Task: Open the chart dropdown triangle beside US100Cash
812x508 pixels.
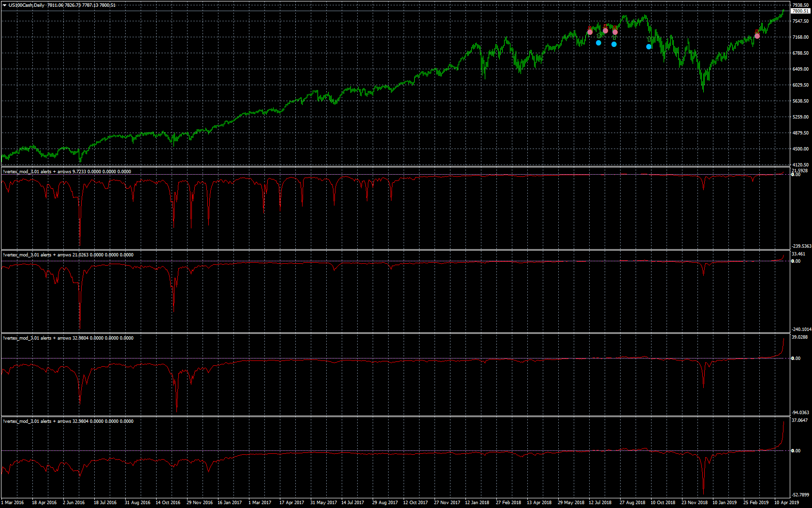Action: [4, 5]
